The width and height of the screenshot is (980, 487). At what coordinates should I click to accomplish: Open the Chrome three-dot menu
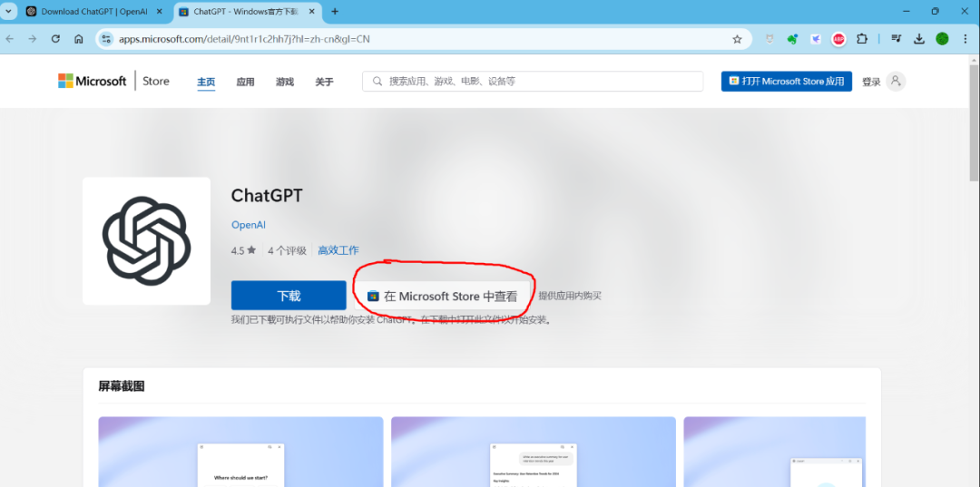tap(965, 39)
